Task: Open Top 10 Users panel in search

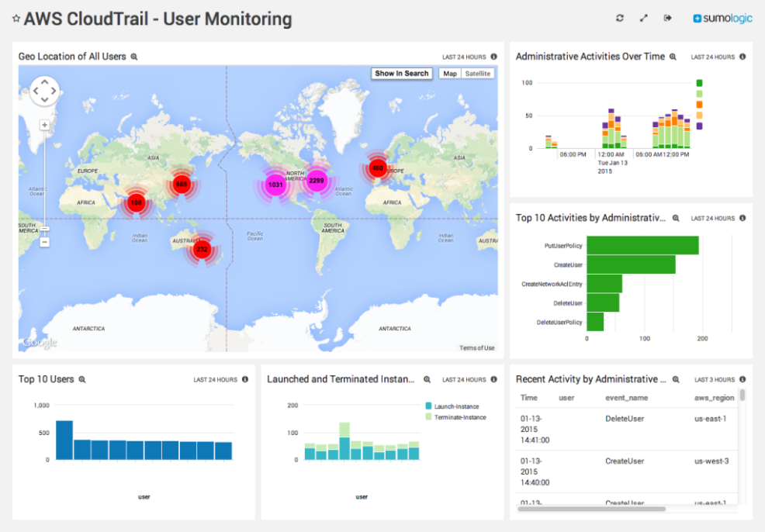Action: coord(82,379)
